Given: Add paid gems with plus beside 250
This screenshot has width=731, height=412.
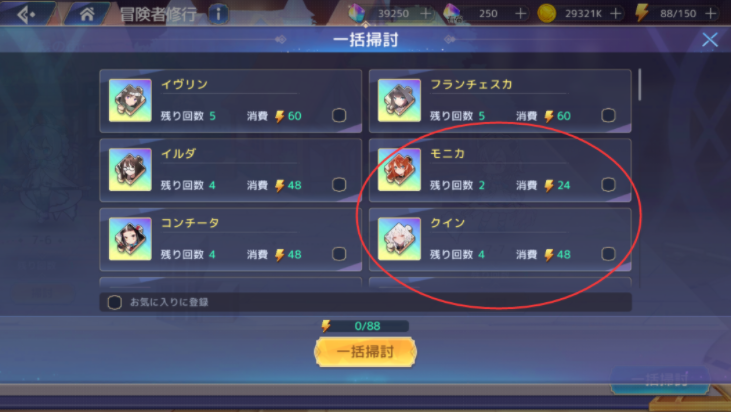Looking at the screenshot, I should [520, 14].
